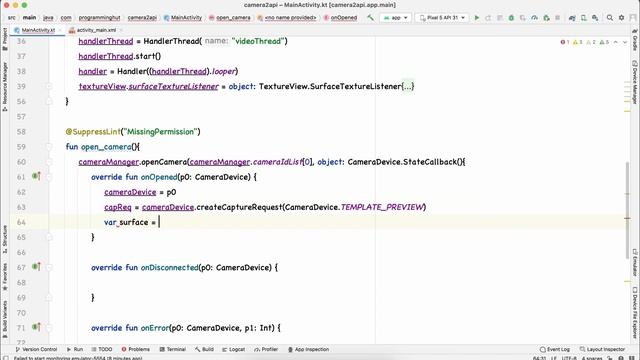Click the Profile app gauge icon
Image resolution: width=640 pixels, height=360 pixels.
point(534,18)
